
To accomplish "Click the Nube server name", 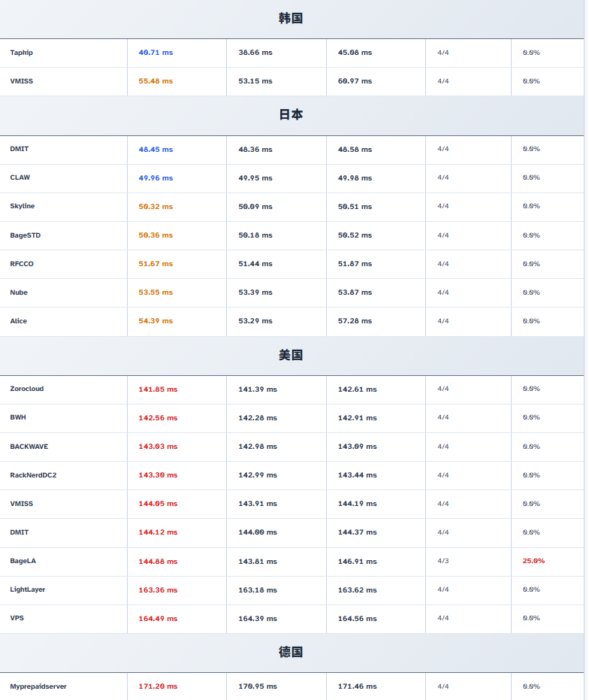I will coord(19,292).
